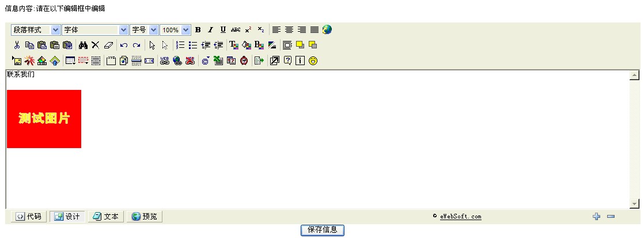Justify text fully
Viewport: 644px width, 238px height.
point(314,29)
